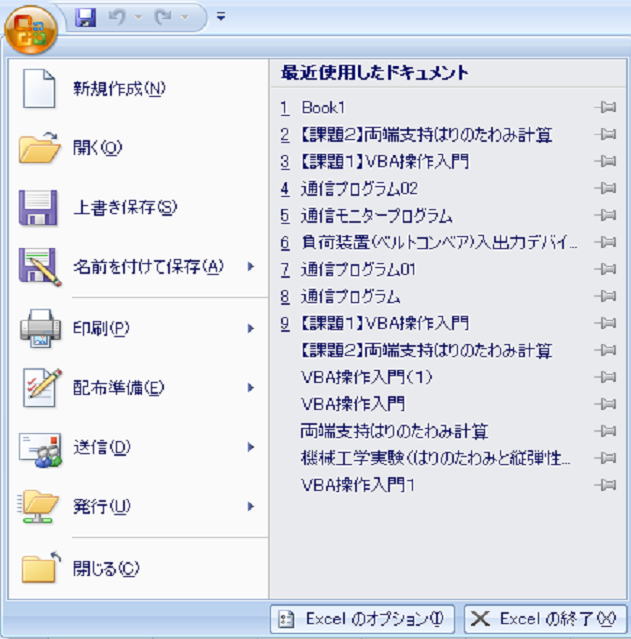The width and height of the screenshot is (631, 639).
Task: Expand the 名前を付けて保存 submenu arrow
Action: [251, 267]
